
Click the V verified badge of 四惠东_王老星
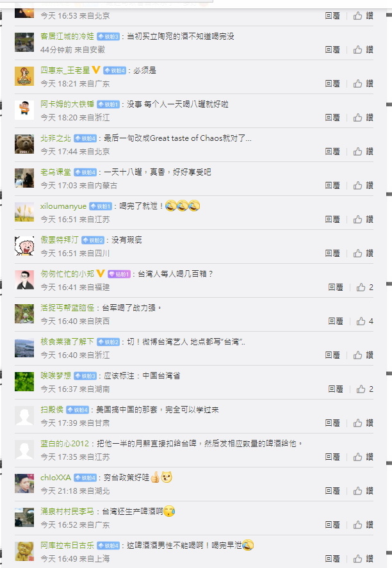pyautogui.click(x=96, y=70)
